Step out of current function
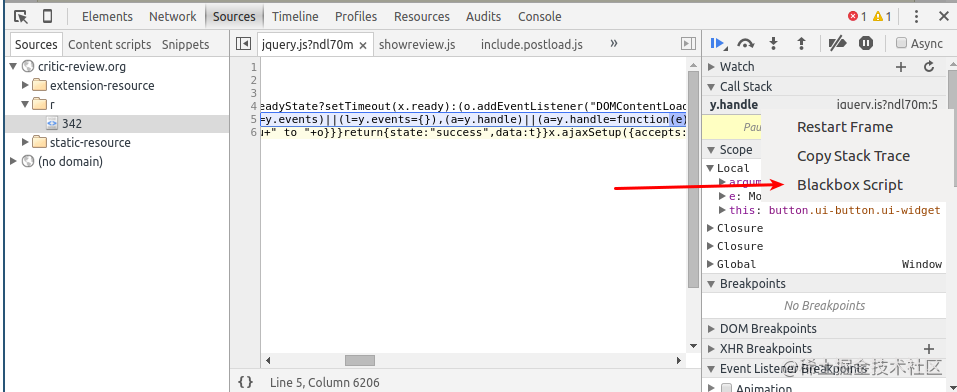Viewport: 957px width, 392px height. click(801, 43)
